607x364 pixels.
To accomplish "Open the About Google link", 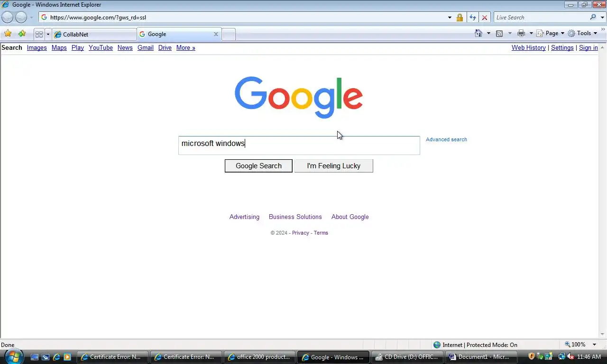I will (350, 217).
